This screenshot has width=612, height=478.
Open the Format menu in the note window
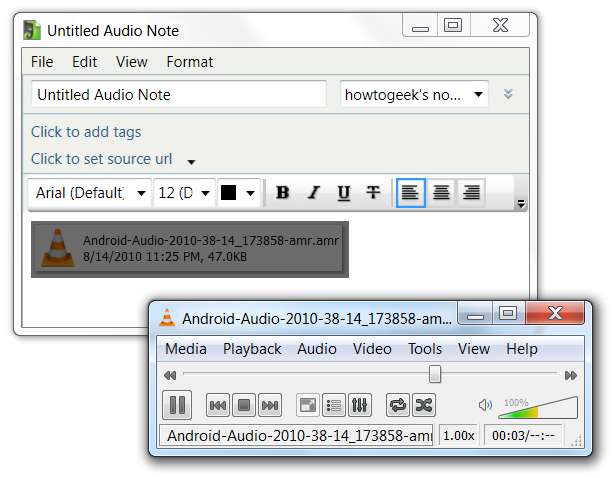coord(190,62)
